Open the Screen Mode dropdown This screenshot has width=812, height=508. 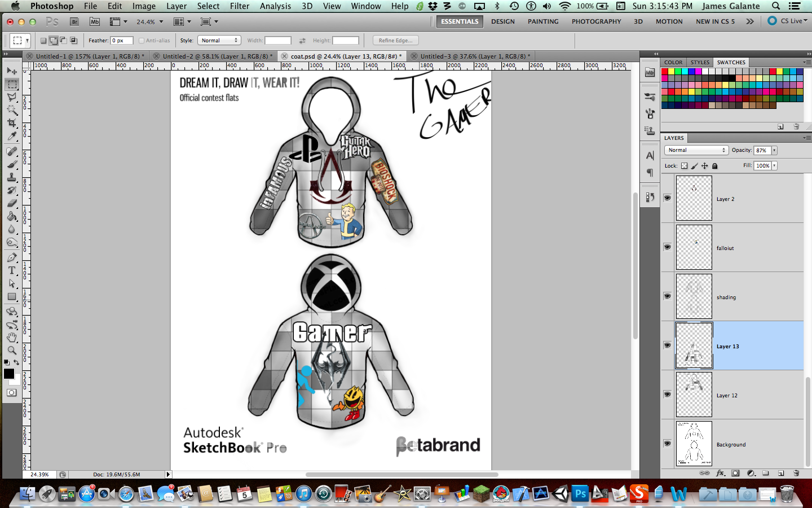point(209,21)
